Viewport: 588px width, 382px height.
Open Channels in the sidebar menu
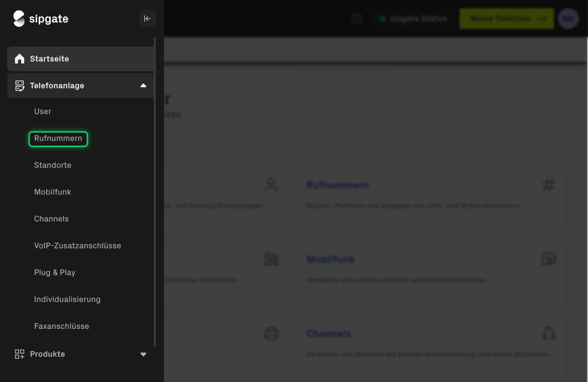(x=52, y=219)
